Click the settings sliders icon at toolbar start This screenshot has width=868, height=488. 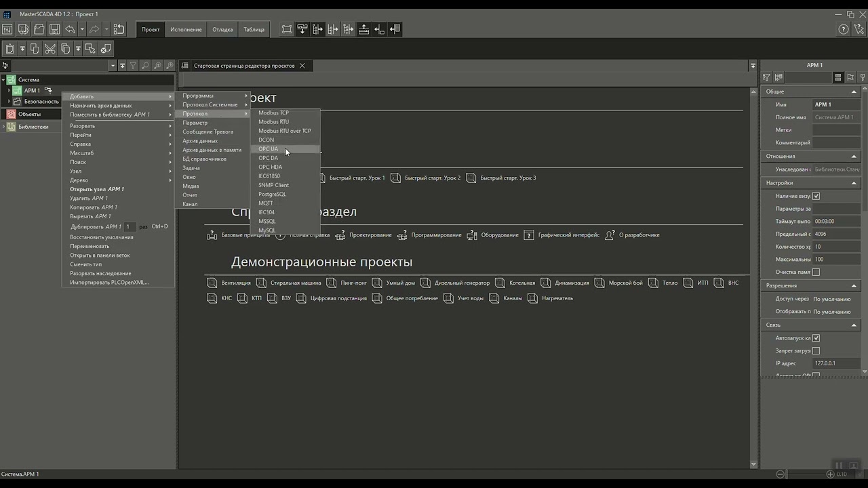[x=7, y=29]
